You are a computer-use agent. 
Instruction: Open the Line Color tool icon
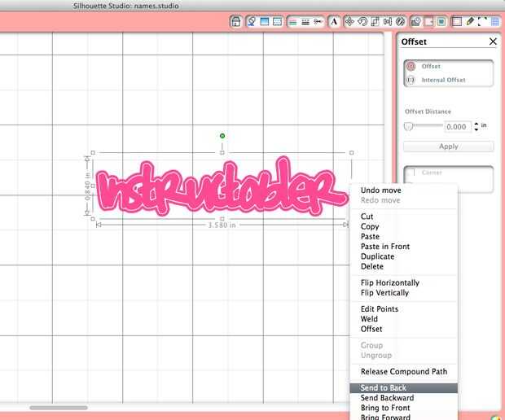click(292, 22)
